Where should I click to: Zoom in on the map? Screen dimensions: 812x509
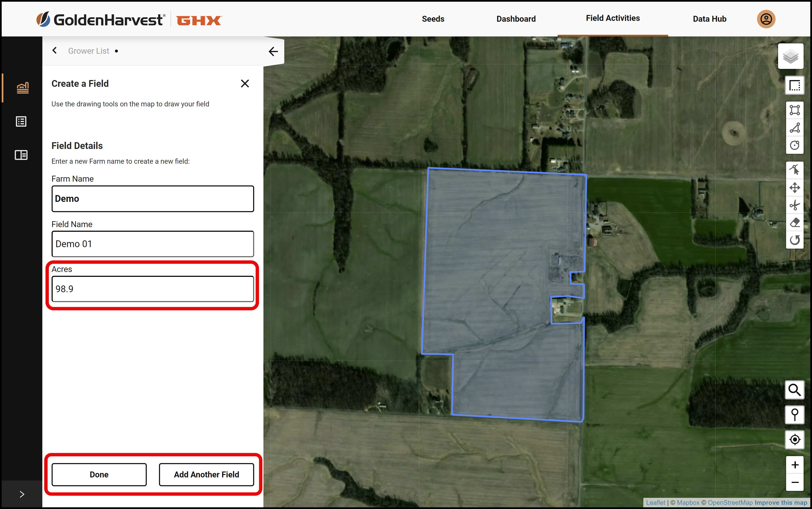click(795, 465)
